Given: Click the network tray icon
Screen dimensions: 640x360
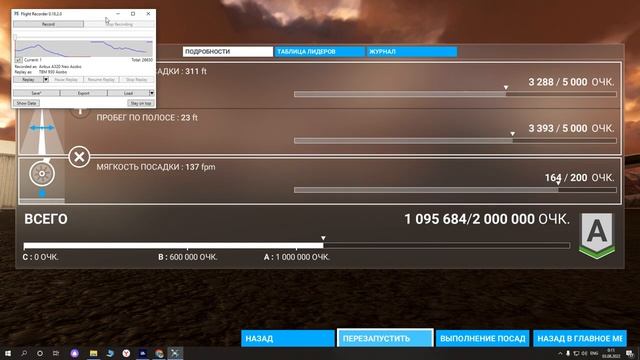Looking at the screenshot, I should click(576, 353).
